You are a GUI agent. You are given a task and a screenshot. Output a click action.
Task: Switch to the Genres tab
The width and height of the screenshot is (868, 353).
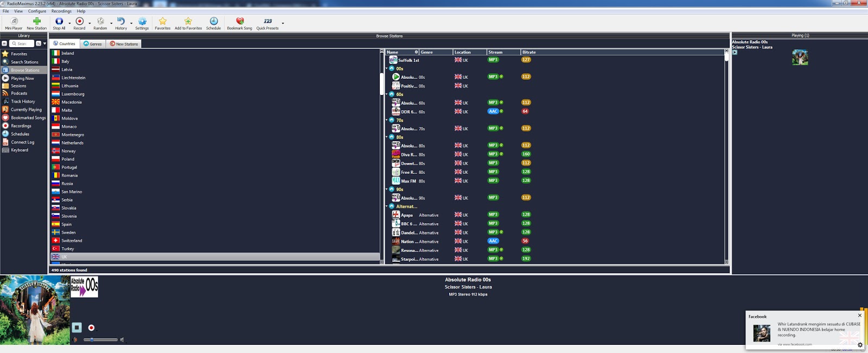pyautogui.click(x=92, y=43)
